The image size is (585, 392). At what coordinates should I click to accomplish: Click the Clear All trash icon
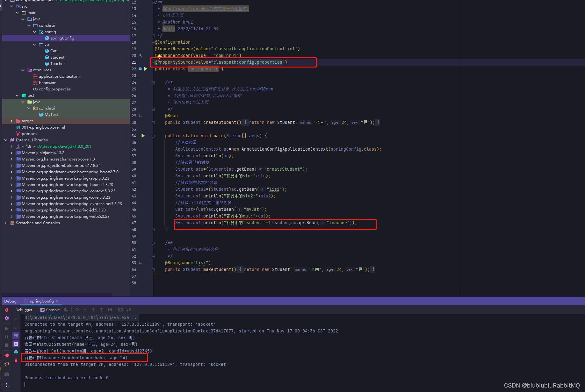[x=16, y=360]
